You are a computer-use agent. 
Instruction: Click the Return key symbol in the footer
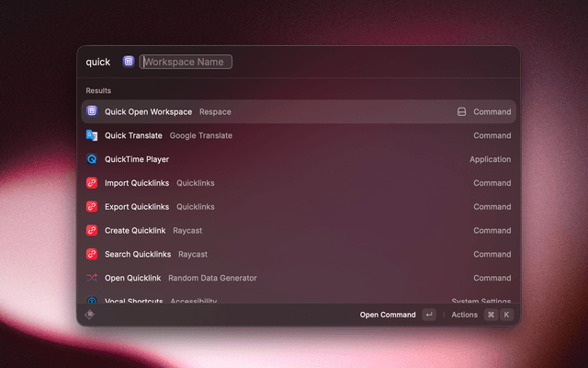click(429, 315)
